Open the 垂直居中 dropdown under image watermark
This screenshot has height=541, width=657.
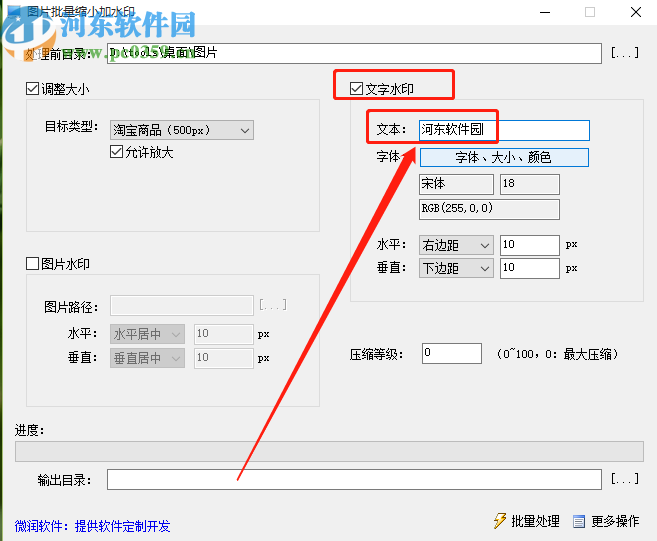pos(147,358)
